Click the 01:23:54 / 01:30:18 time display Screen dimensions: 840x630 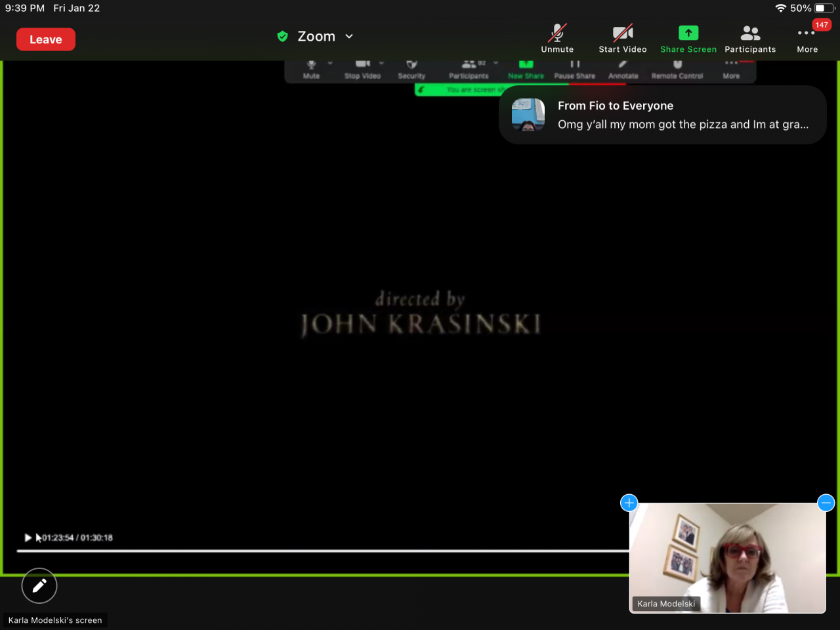(x=77, y=537)
